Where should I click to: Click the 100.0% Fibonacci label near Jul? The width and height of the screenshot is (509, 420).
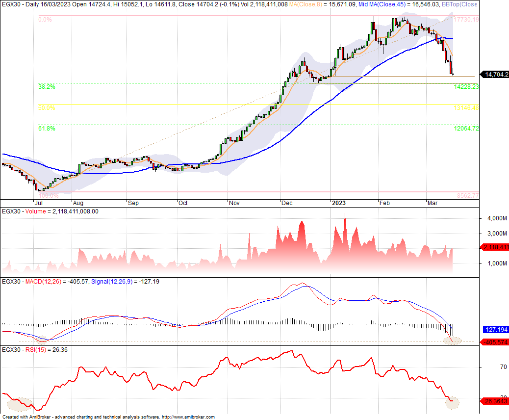tap(48, 195)
